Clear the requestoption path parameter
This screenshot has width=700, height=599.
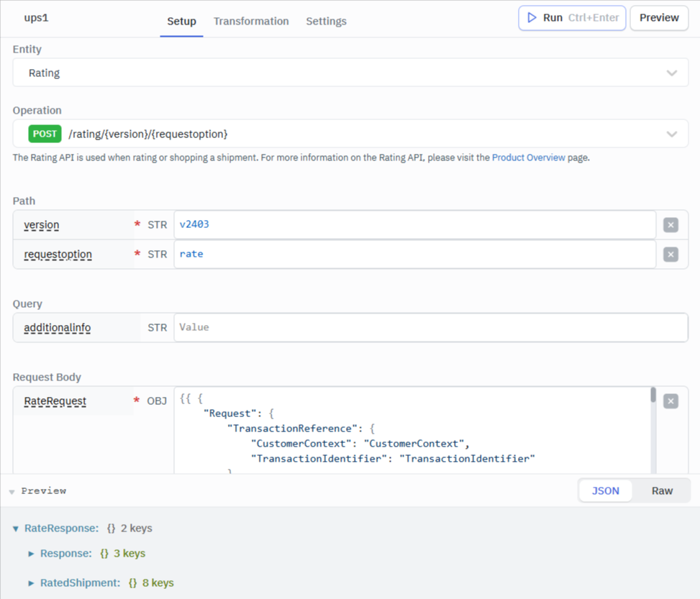[671, 255]
